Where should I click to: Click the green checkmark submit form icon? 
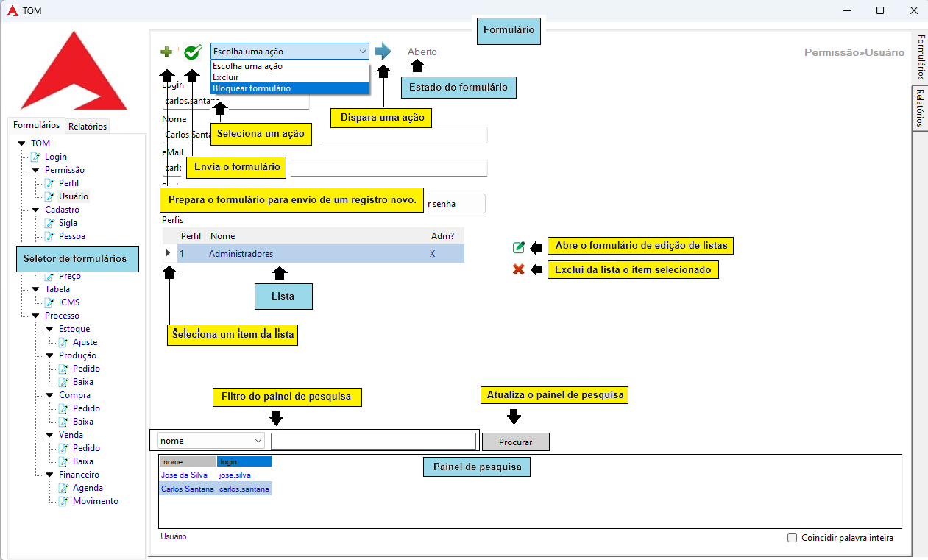(x=193, y=52)
